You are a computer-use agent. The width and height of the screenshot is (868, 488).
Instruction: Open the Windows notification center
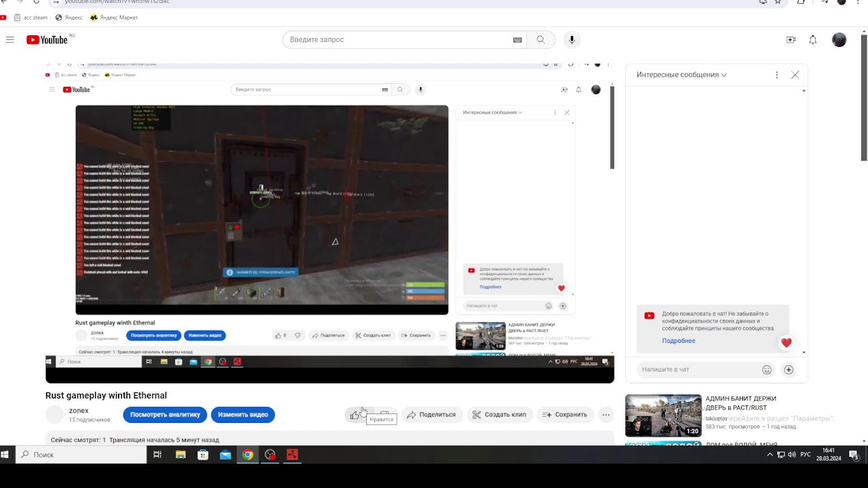(854, 455)
